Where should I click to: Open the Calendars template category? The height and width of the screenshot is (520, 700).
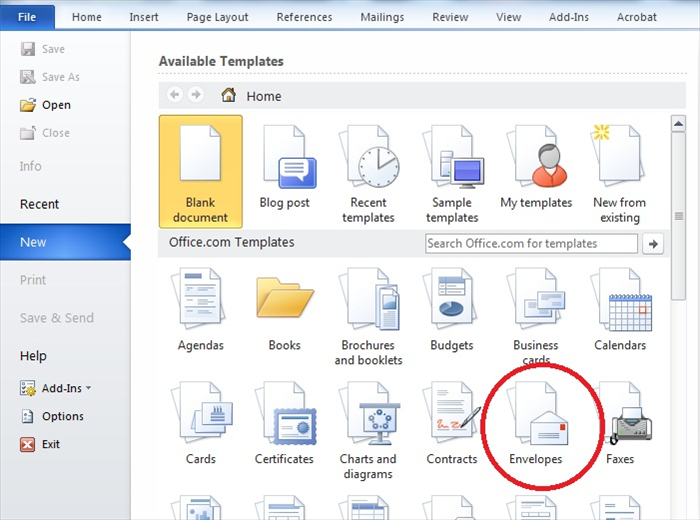620,309
